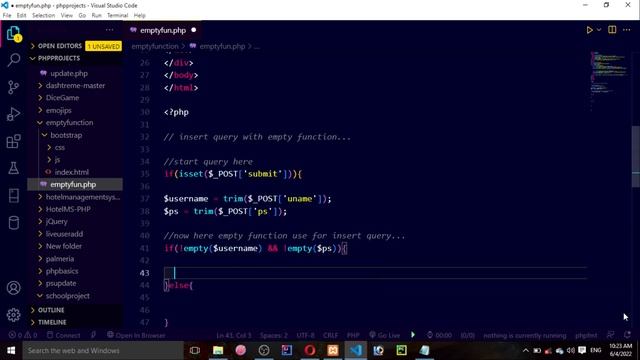This screenshot has width=640, height=360.
Task: Expand the js folder
Action: coord(57,160)
